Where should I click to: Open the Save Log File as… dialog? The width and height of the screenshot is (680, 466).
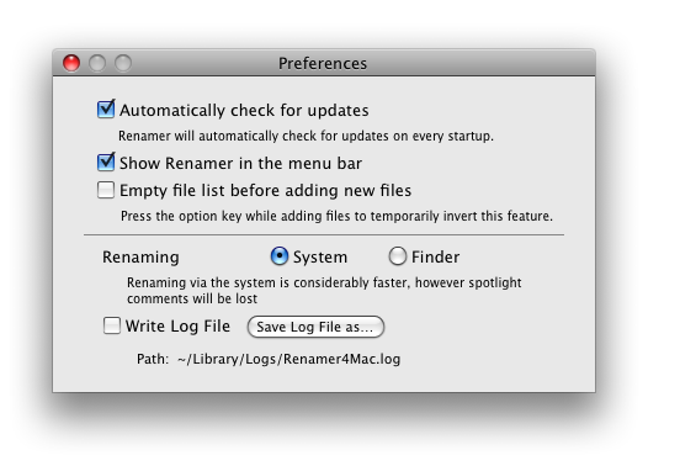coord(316,326)
